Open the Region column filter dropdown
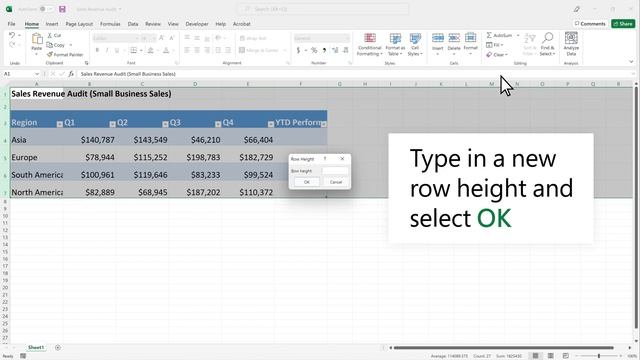Viewport: 640px width, 360px height. pos(60,124)
